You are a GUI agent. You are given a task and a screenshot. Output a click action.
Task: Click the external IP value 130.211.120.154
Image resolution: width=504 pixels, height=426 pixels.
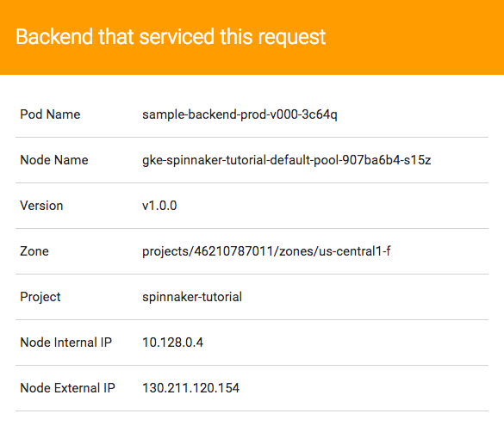[x=191, y=388]
